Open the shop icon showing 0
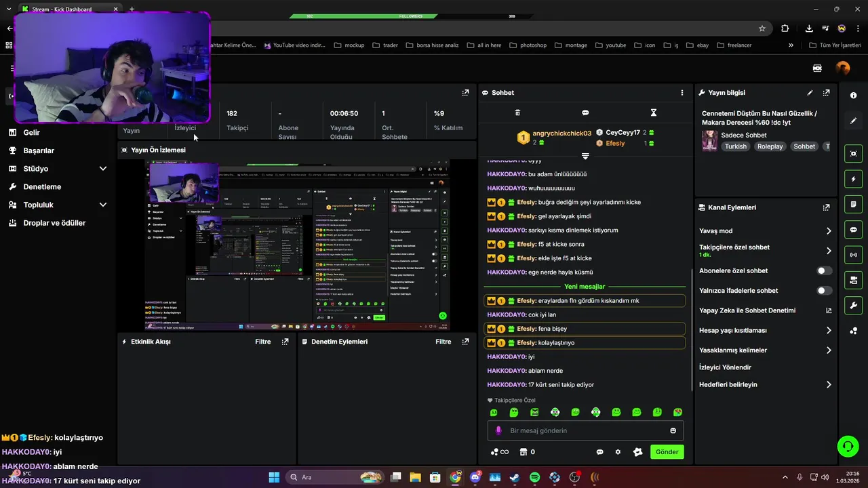Screen dimensions: 868x488 [528, 452]
